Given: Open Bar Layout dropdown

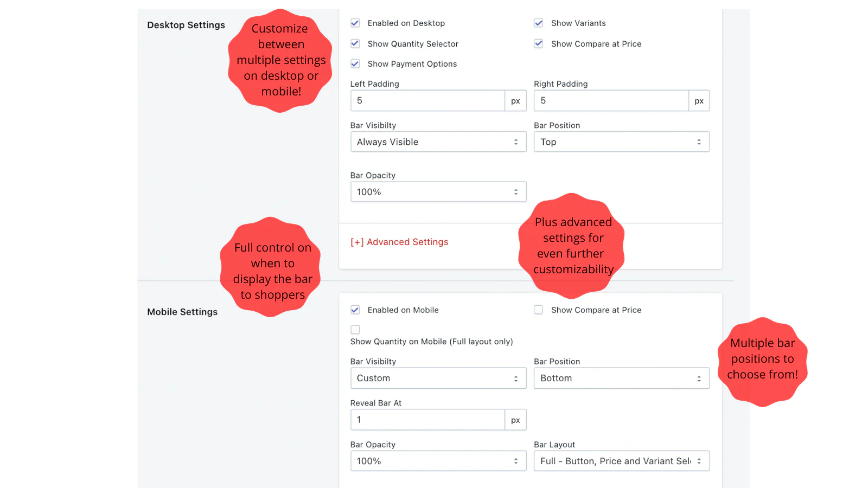Looking at the screenshot, I should 621,461.
